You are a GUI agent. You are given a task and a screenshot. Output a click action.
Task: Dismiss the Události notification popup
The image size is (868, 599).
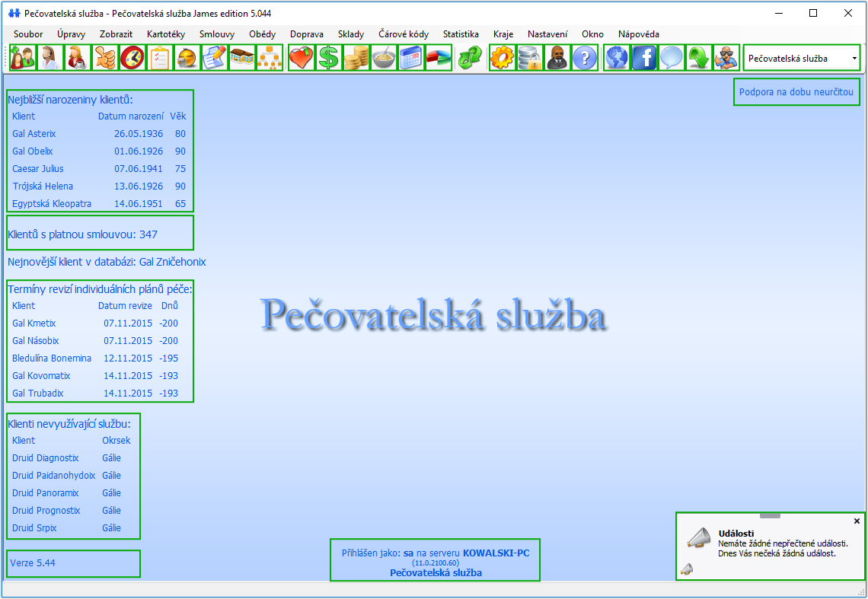click(x=857, y=521)
